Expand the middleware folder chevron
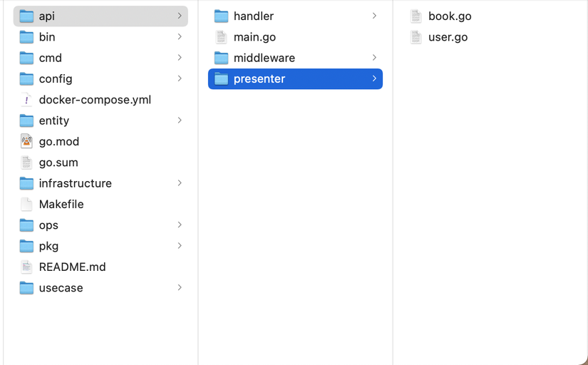The width and height of the screenshot is (588, 365). 374,58
